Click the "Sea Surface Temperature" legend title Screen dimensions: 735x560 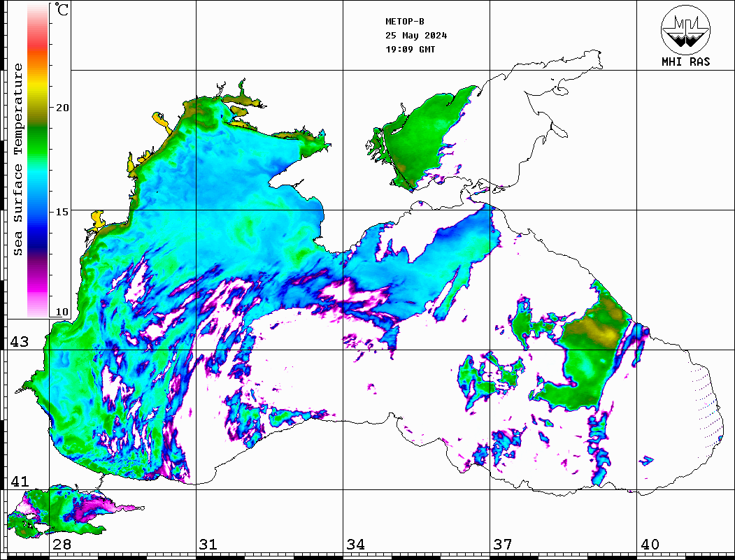(17, 159)
